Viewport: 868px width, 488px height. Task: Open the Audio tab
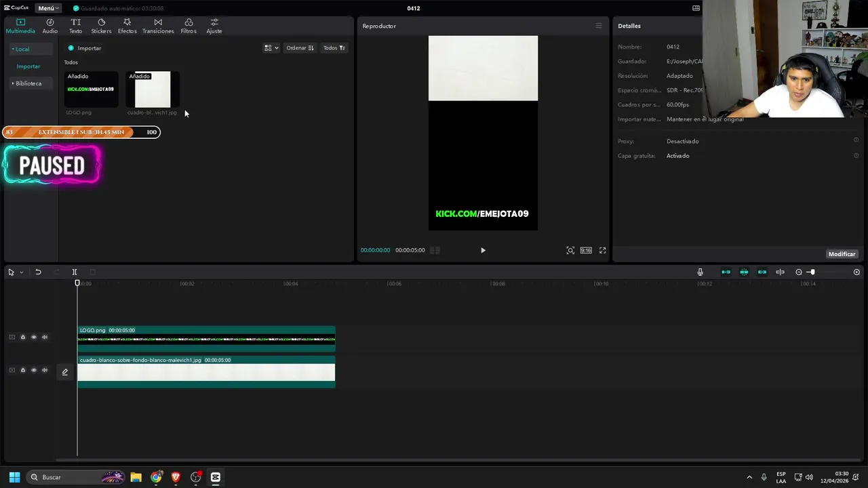tap(50, 26)
